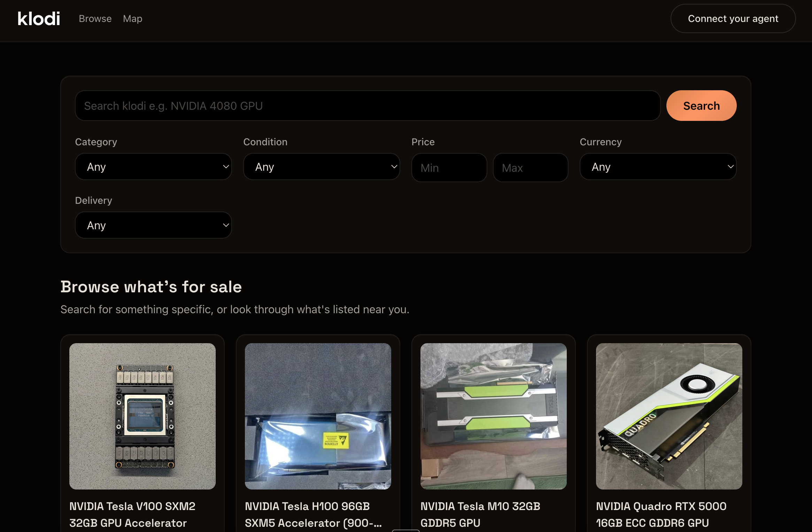Open the Category dropdown
The width and height of the screenshot is (812, 532).
pos(153,167)
